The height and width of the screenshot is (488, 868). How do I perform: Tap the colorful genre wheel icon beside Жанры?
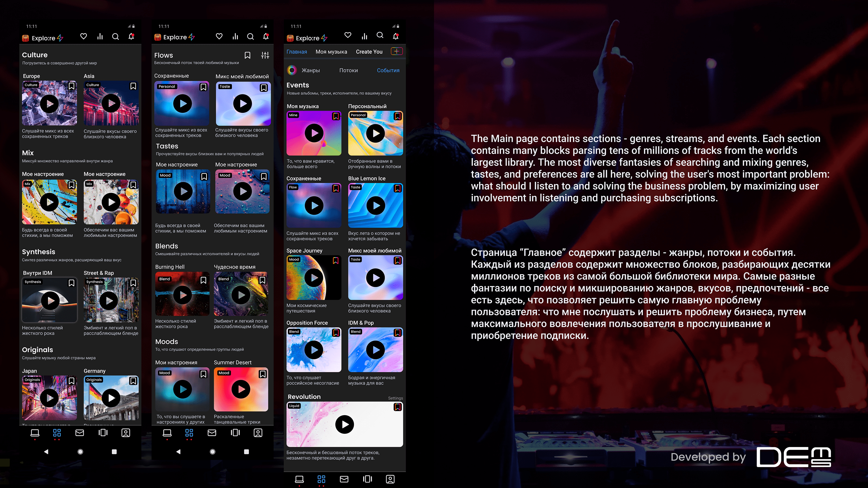pyautogui.click(x=292, y=70)
